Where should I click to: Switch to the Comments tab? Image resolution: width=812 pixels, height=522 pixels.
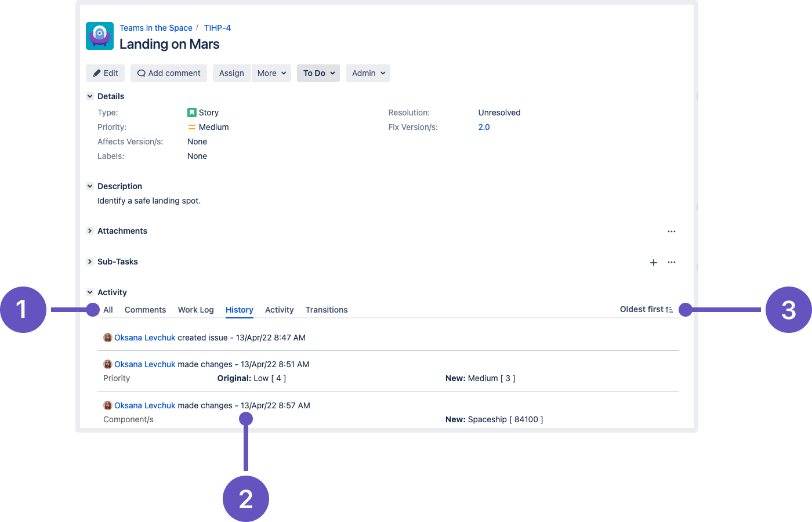145,310
